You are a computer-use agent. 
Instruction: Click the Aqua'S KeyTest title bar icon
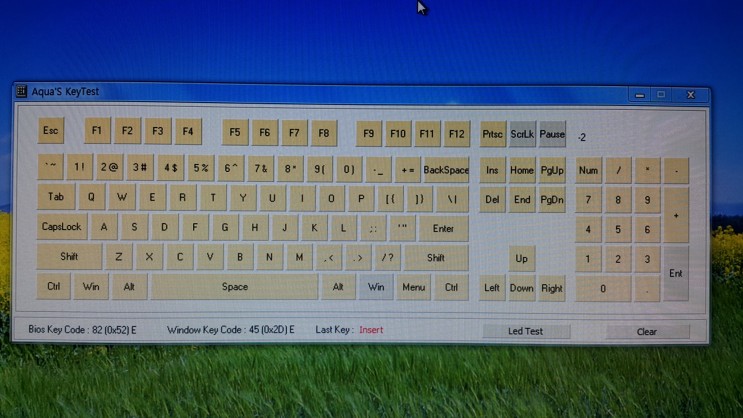21,91
